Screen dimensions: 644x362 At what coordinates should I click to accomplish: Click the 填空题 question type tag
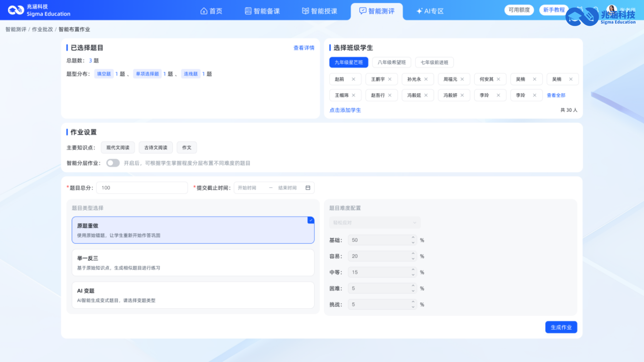tap(104, 74)
